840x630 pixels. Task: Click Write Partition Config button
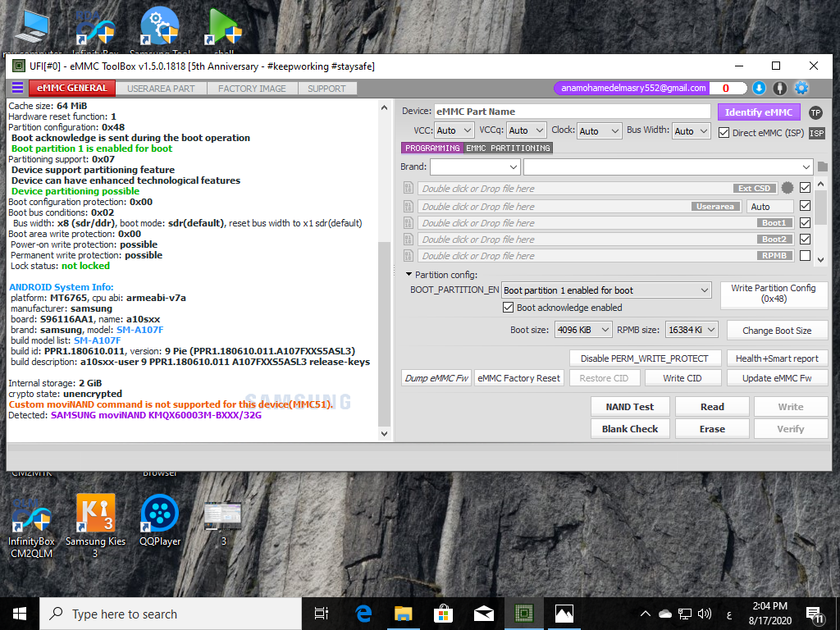[774, 294]
